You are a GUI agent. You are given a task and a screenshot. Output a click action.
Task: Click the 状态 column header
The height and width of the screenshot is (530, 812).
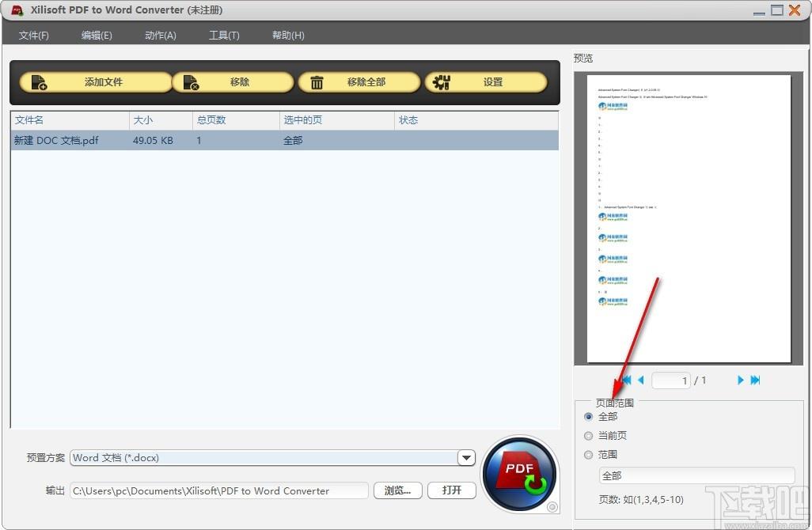pyautogui.click(x=476, y=120)
